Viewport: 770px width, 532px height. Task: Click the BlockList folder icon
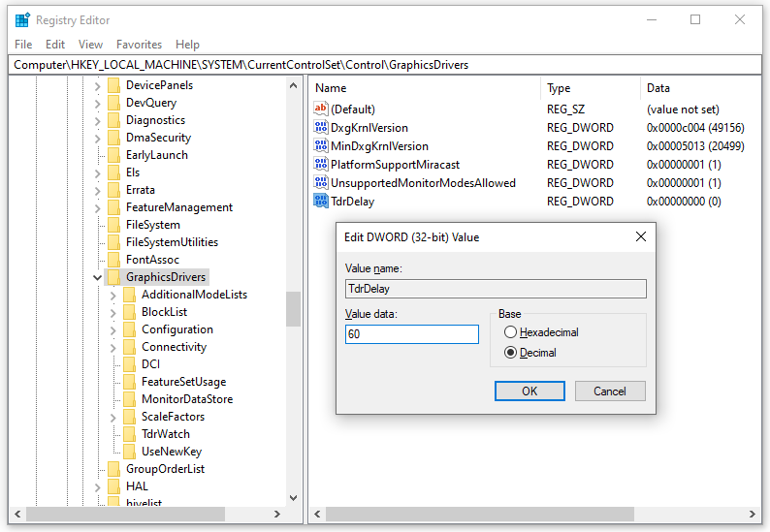(130, 312)
